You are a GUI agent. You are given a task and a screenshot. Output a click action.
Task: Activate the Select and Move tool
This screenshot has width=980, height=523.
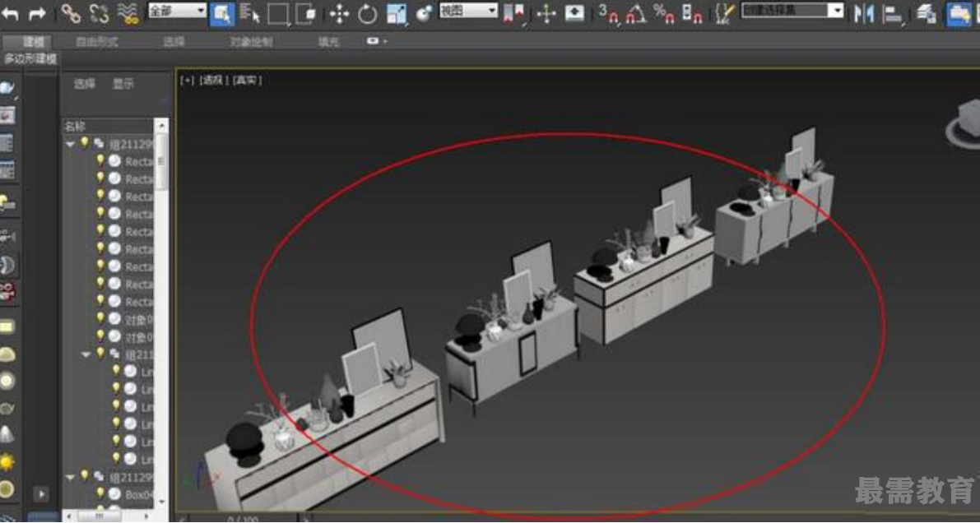(x=339, y=14)
